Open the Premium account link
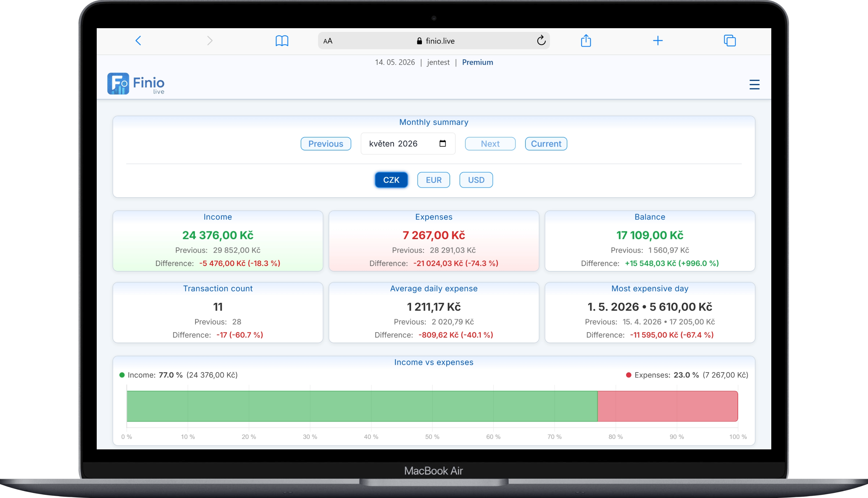The image size is (868, 498). tap(477, 62)
